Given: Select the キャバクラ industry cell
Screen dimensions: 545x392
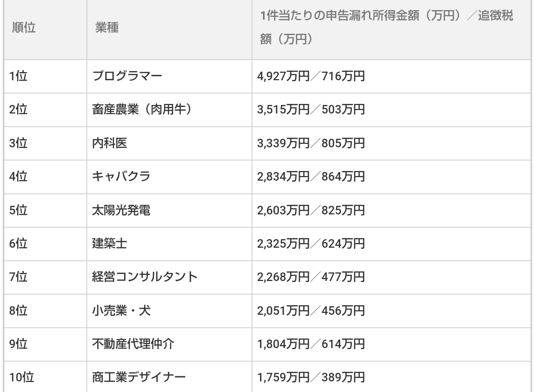Looking at the screenshot, I should (122, 177).
